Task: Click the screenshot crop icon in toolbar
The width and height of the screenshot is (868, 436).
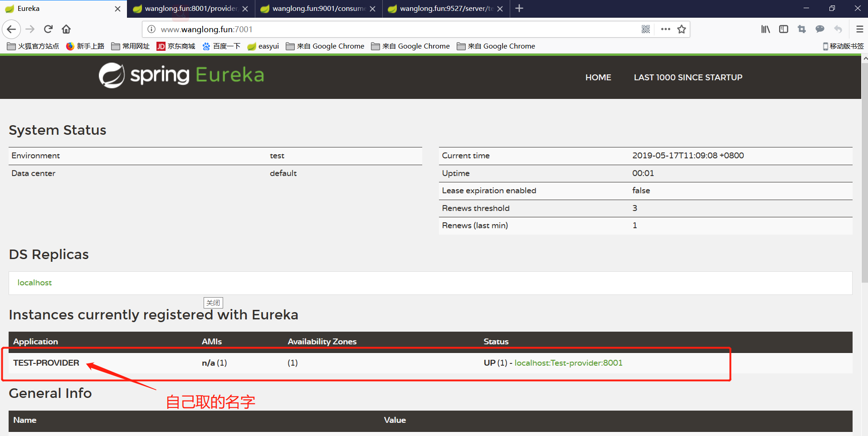Action: point(802,29)
